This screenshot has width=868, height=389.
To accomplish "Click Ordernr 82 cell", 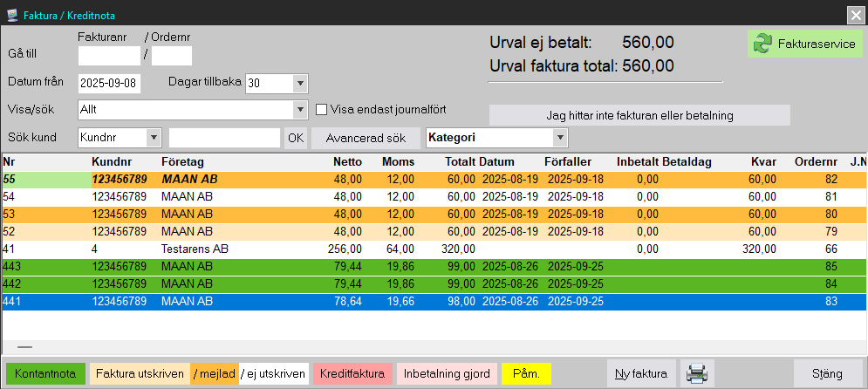I will (830, 180).
